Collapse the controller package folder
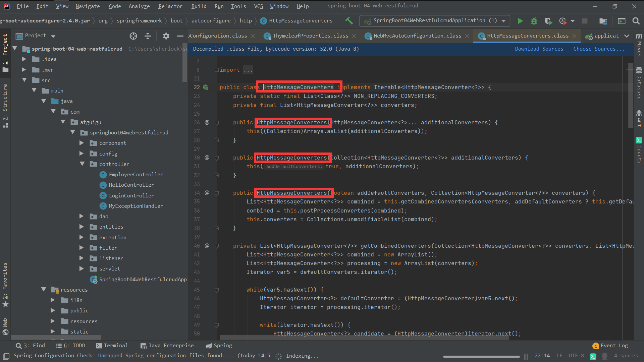 click(82, 164)
